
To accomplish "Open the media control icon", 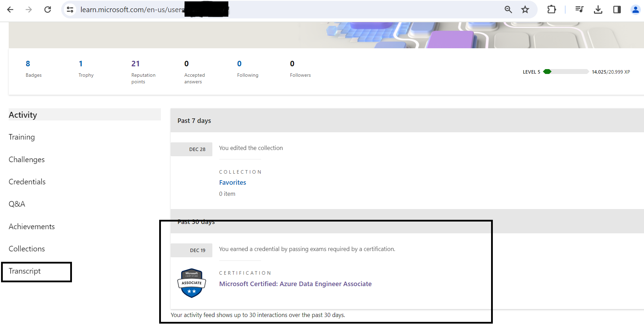I will [579, 10].
